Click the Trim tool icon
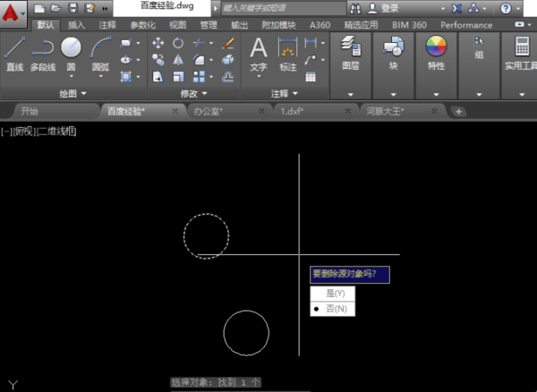The width and height of the screenshot is (537, 392). pos(199,43)
